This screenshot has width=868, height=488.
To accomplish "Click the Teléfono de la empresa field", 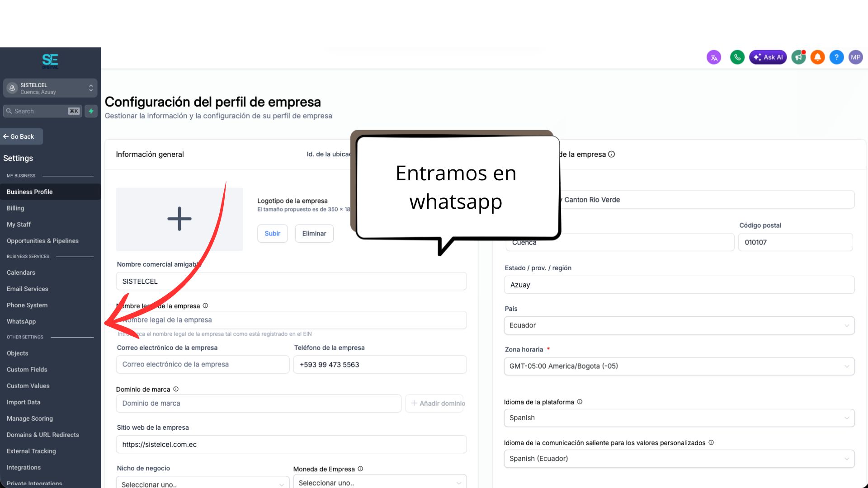I will click(x=380, y=364).
